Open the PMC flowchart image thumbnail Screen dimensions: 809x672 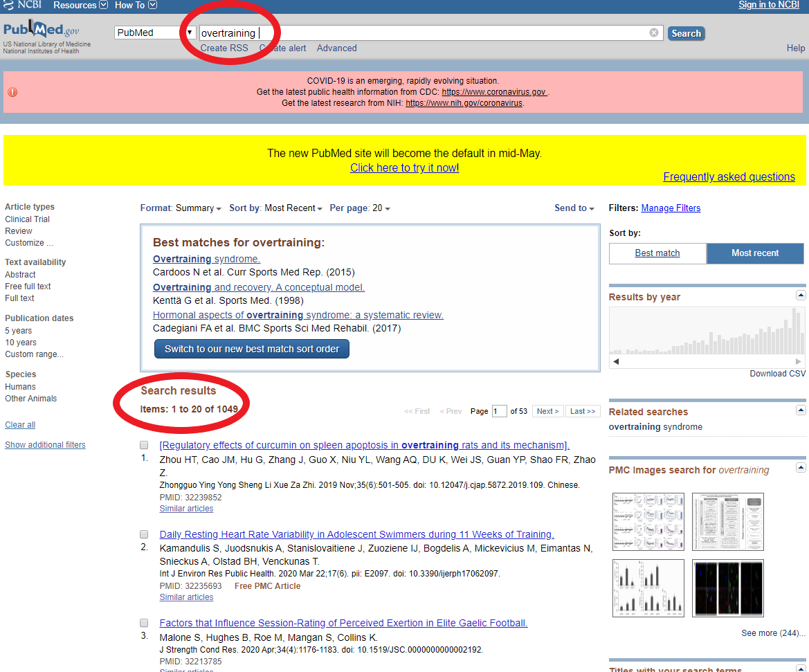click(727, 522)
